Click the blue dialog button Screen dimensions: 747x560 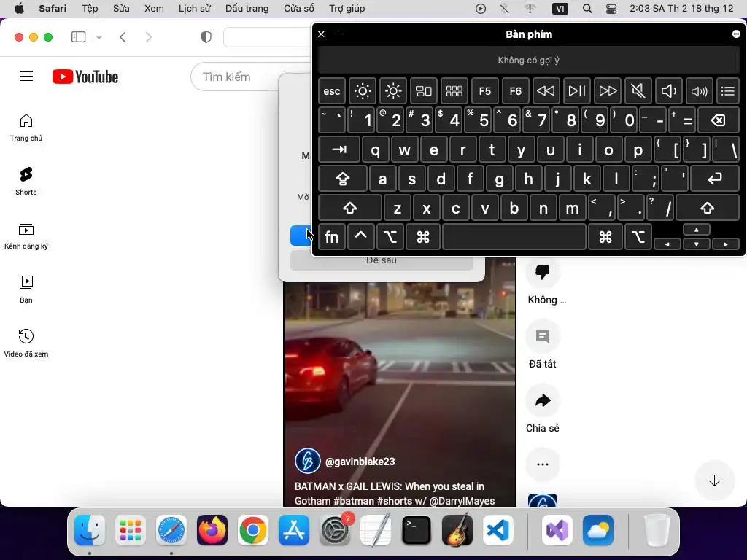(x=301, y=236)
